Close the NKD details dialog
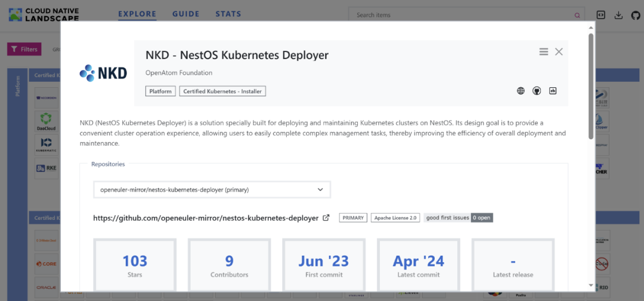The height and width of the screenshot is (301, 644). pos(559,52)
